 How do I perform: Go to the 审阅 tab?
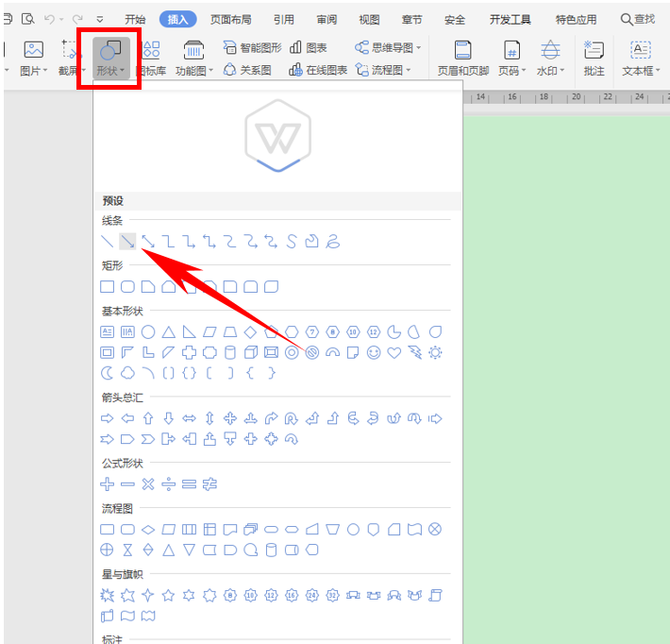tap(327, 19)
